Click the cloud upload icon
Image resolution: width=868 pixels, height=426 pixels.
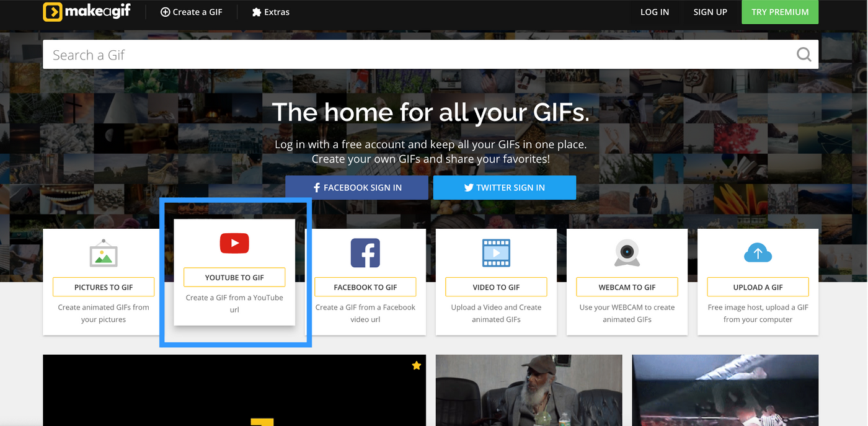pyautogui.click(x=758, y=253)
